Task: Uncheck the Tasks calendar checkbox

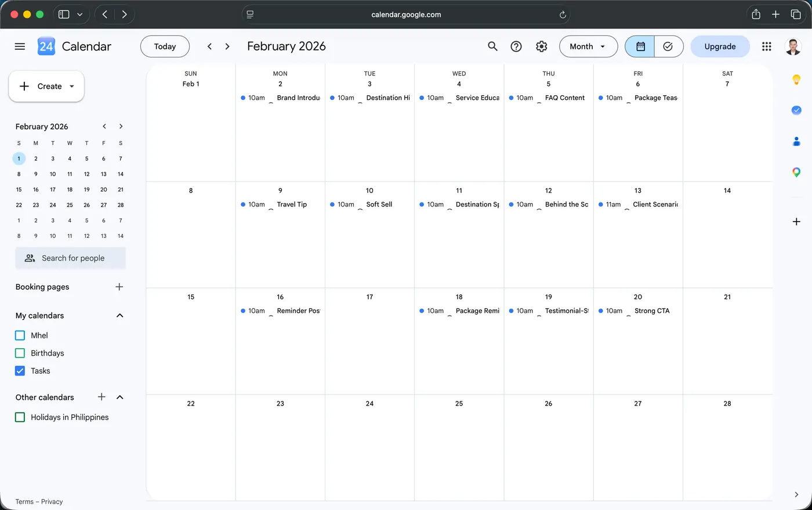Action: (20, 371)
